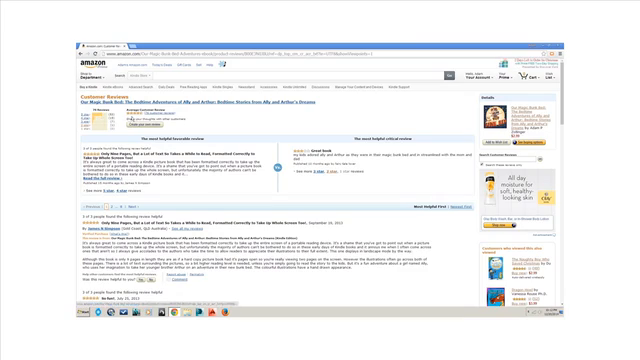Viewport: 640px width, 360px height.
Task: Open the Buy a Kindle nav item
Action: point(88,87)
